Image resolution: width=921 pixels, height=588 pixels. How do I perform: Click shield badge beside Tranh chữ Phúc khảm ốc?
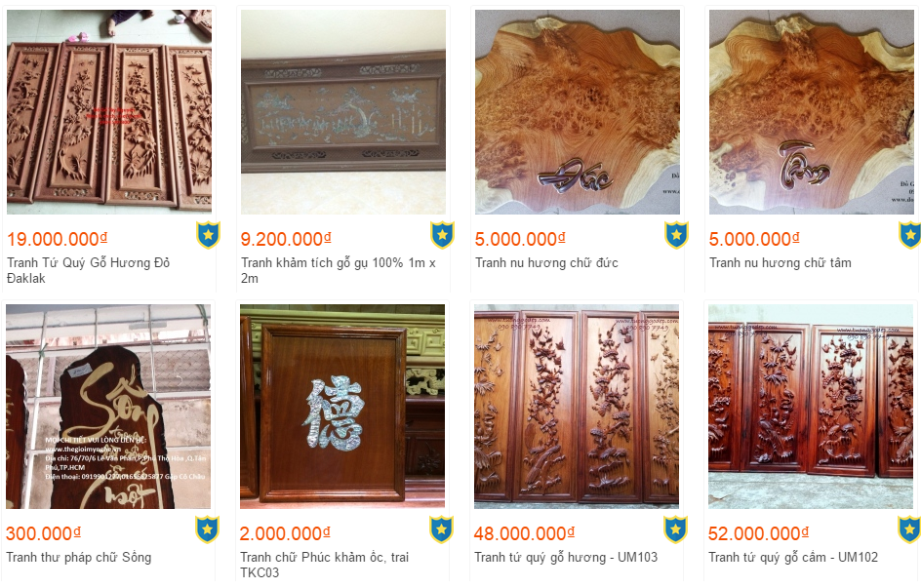pos(441,529)
